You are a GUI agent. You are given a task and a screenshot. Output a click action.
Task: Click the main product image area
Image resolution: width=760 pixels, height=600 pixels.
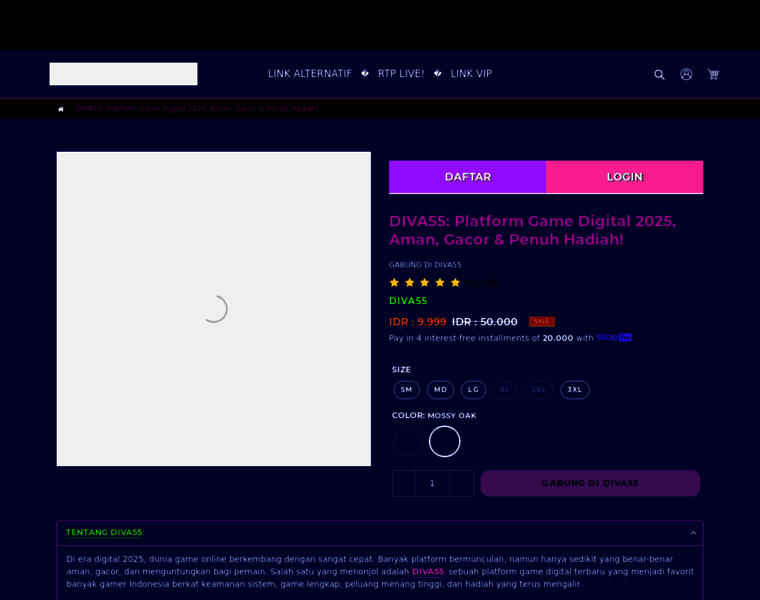214,309
